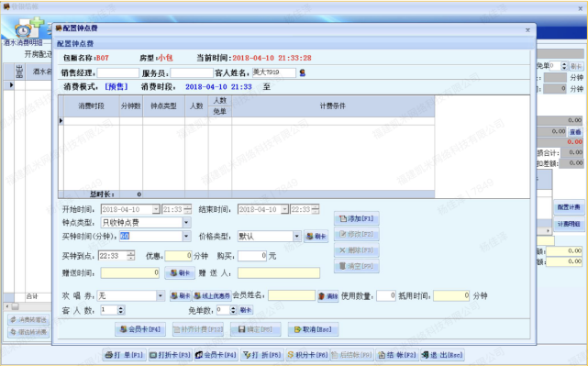
Task: Click 修改[F2] modify button
Action: point(356,235)
